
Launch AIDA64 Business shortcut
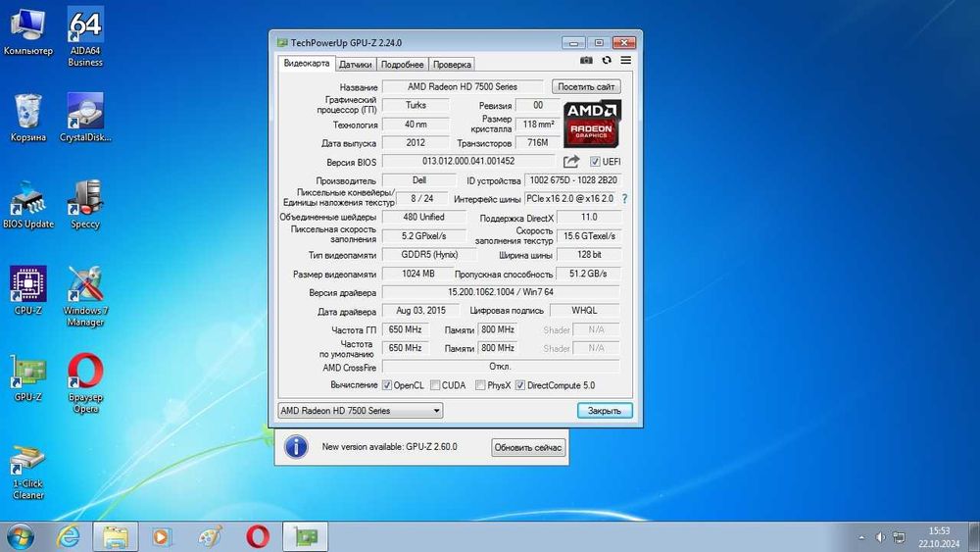85,36
